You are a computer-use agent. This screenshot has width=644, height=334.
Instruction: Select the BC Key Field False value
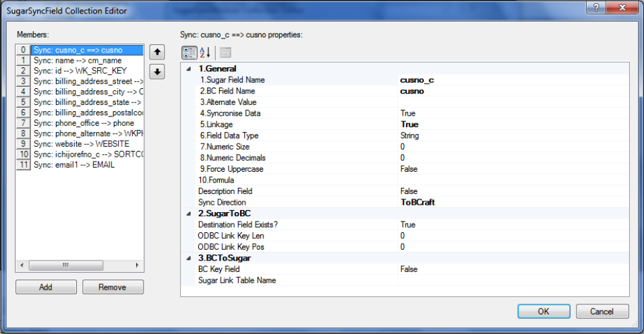point(513,269)
